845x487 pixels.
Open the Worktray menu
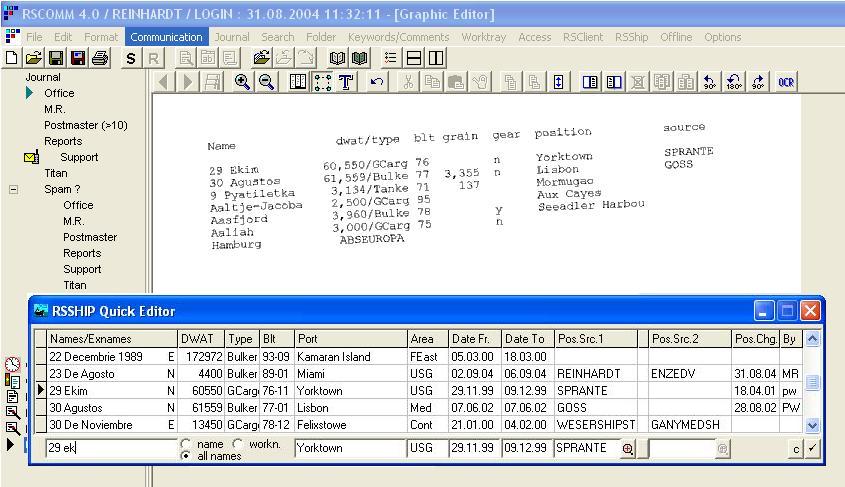point(484,37)
